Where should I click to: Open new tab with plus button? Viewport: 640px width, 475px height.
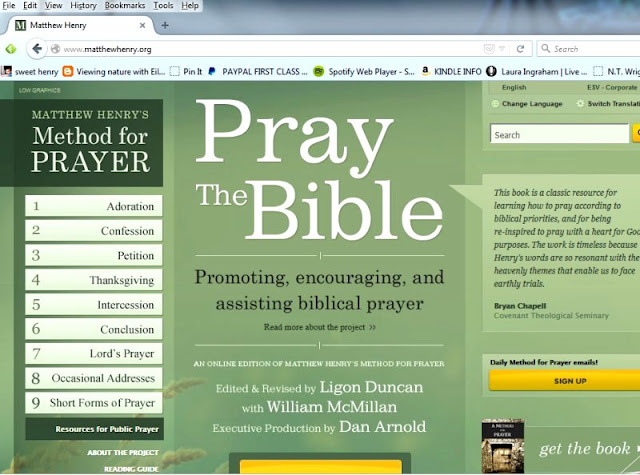point(165,25)
